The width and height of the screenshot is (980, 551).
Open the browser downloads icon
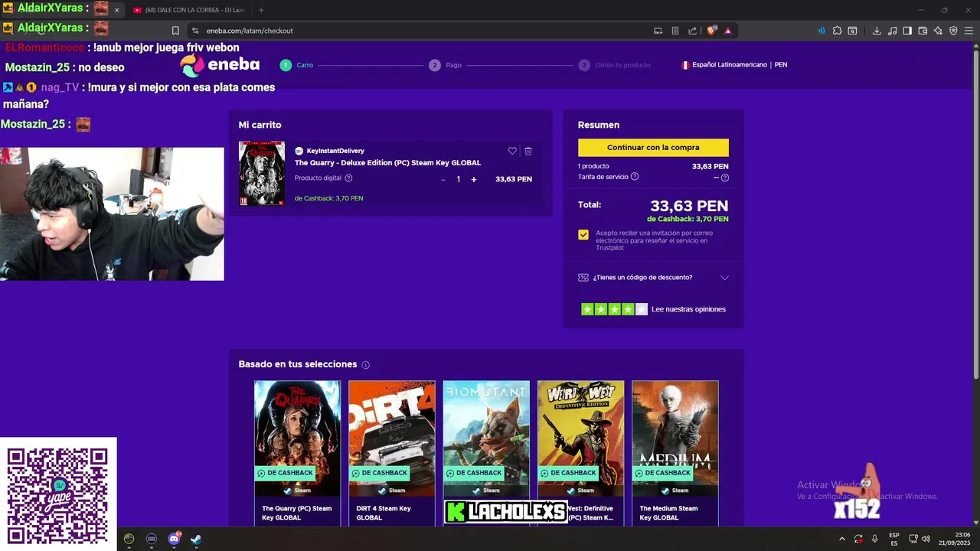tap(877, 31)
